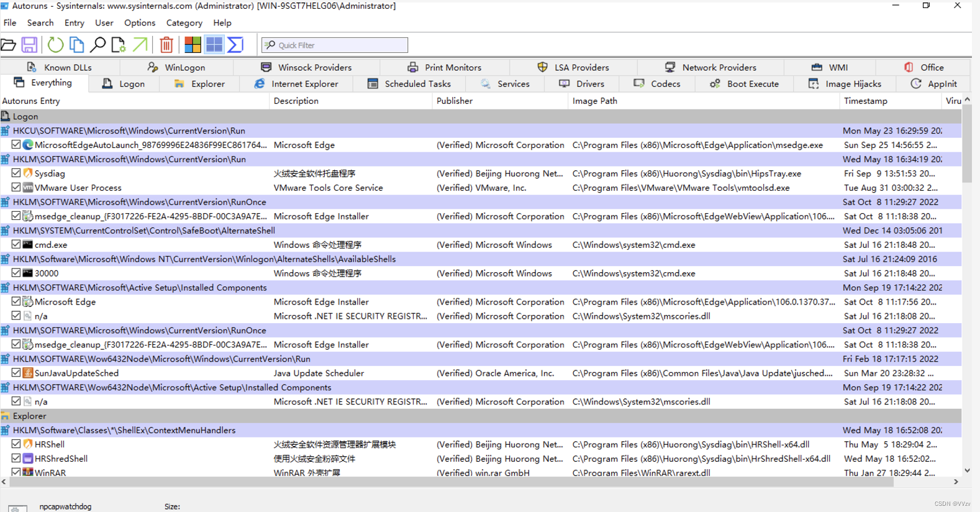Open the Entry menu
The width and height of the screenshot is (980, 512).
point(75,23)
